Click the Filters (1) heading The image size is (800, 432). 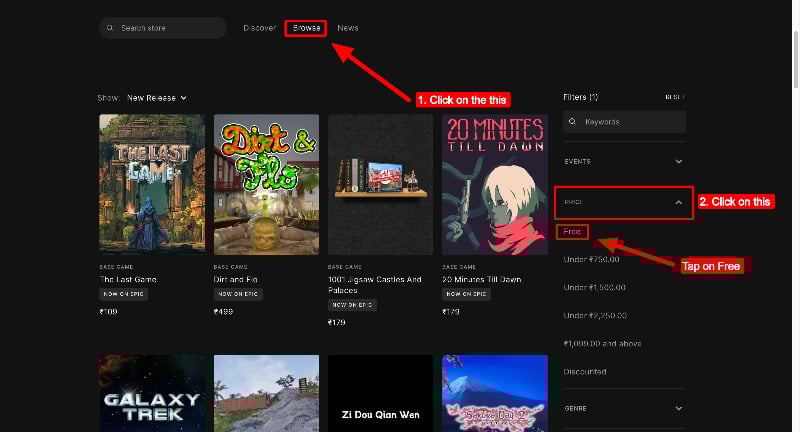click(580, 97)
